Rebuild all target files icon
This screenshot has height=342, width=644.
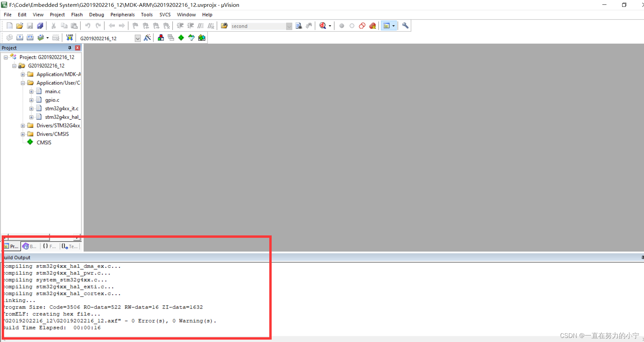30,38
